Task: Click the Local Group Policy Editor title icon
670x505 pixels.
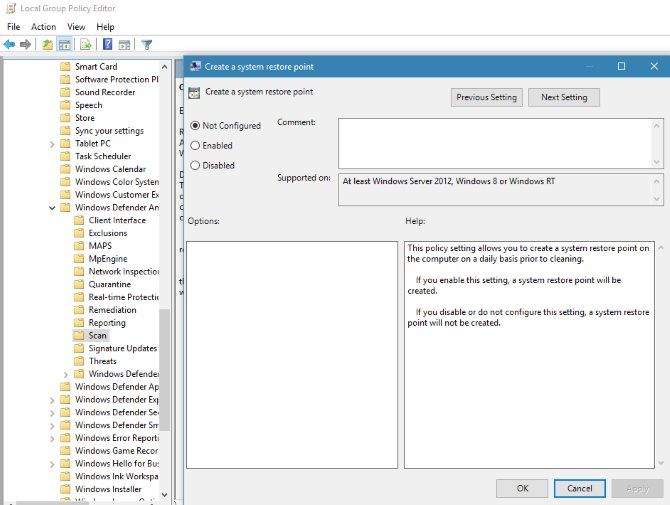Action: point(11,8)
